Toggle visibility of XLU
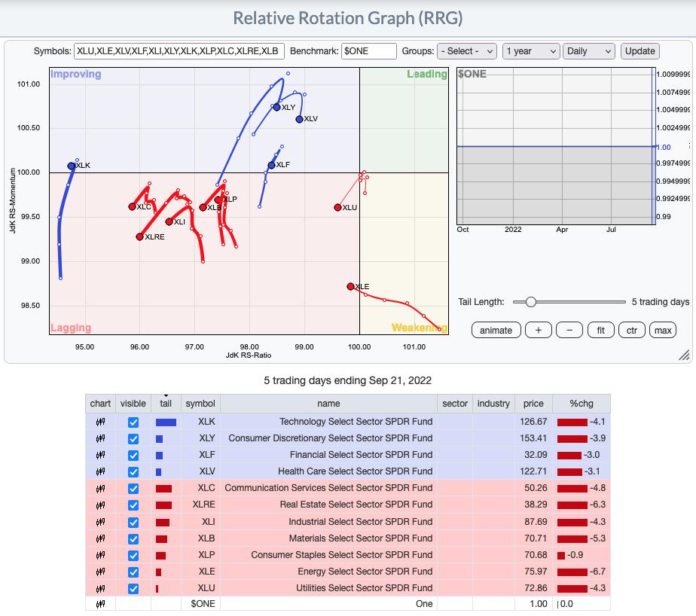This screenshot has height=616, width=696. 133,588
